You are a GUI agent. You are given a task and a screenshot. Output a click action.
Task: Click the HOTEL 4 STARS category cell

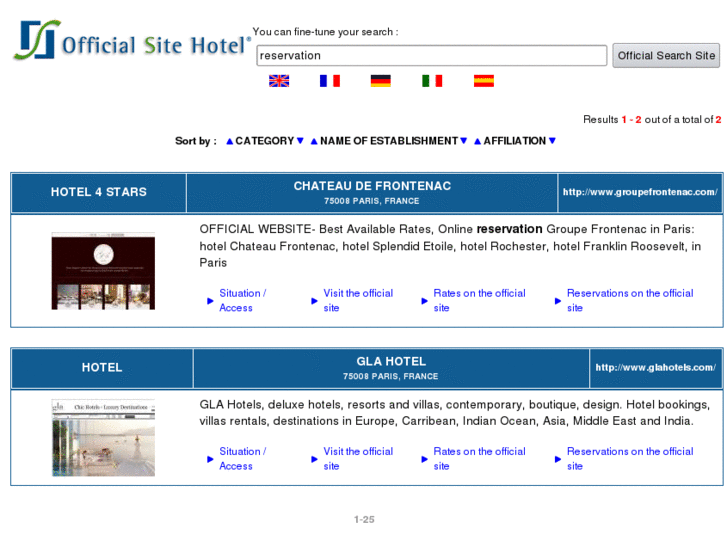pyautogui.click(x=99, y=192)
